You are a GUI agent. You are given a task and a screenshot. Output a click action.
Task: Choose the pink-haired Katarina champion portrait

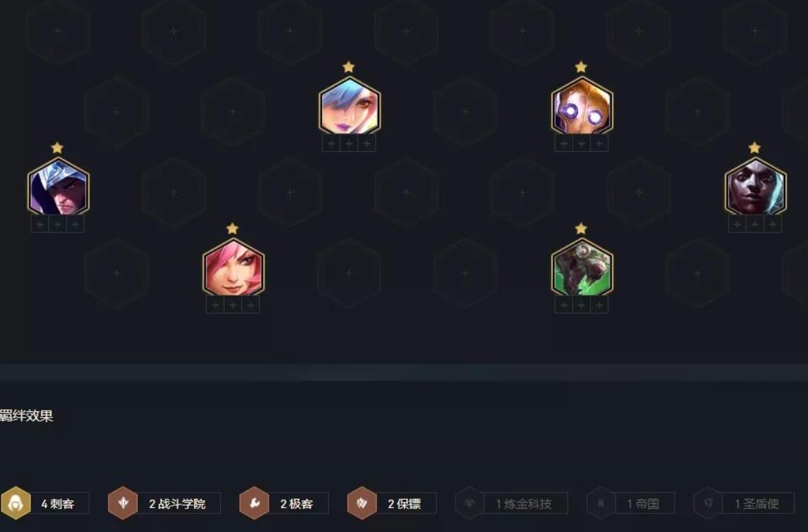pyautogui.click(x=233, y=267)
